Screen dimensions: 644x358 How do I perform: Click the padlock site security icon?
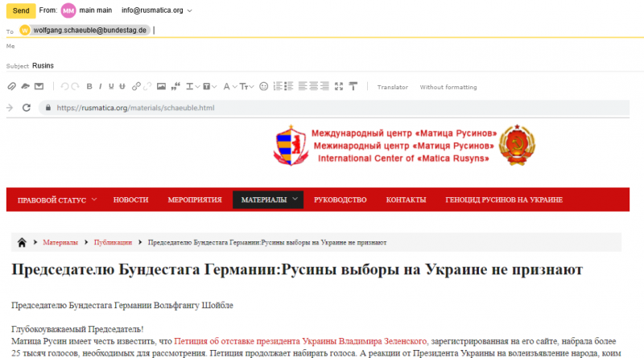click(48, 108)
